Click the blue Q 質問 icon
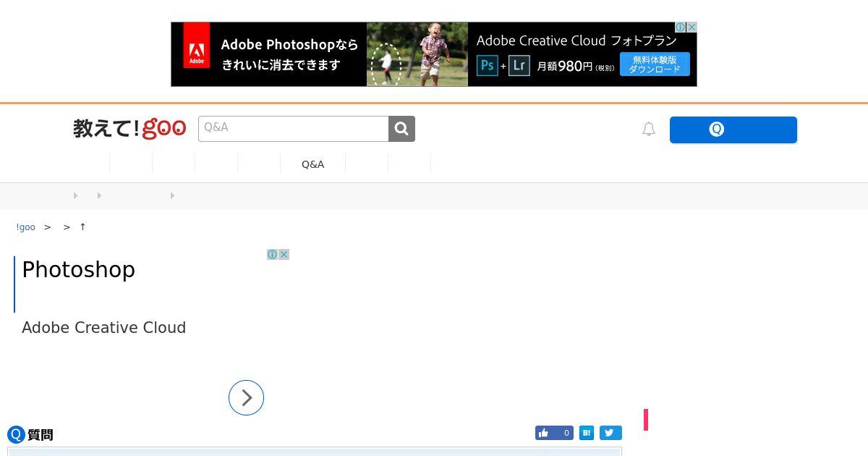The image size is (868, 456). point(16,434)
